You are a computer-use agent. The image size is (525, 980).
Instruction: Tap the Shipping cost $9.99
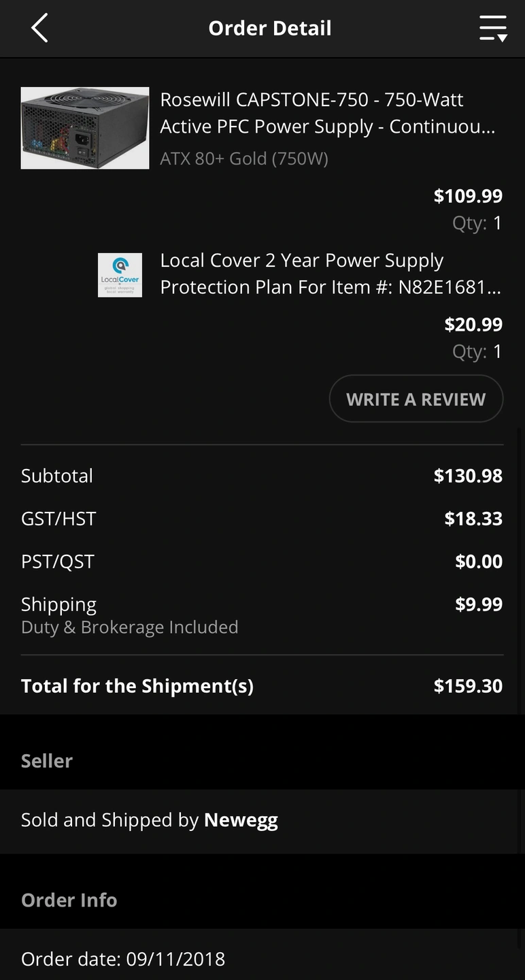point(479,604)
